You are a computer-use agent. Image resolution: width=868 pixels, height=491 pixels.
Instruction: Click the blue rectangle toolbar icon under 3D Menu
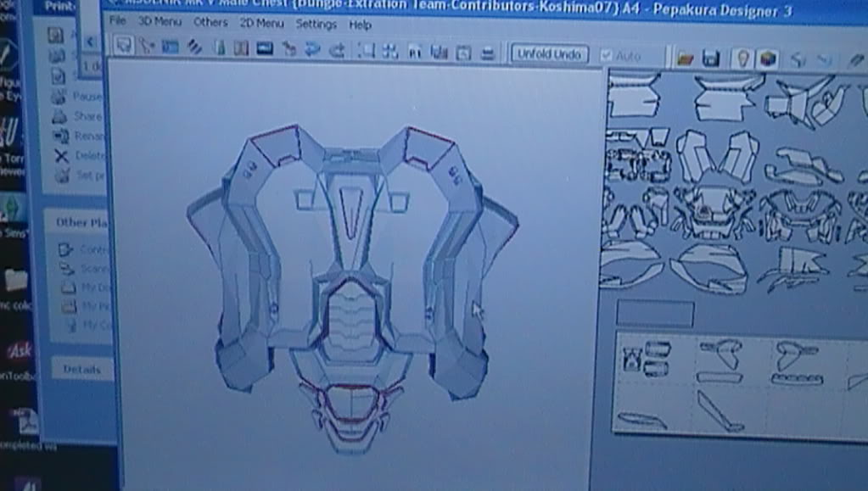coord(170,47)
